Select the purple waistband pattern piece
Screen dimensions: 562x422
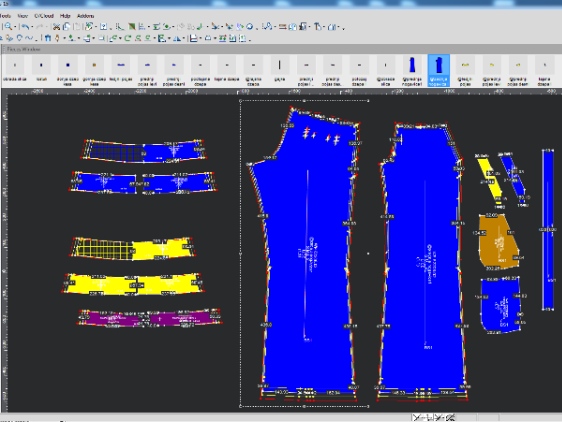click(149, 318)
